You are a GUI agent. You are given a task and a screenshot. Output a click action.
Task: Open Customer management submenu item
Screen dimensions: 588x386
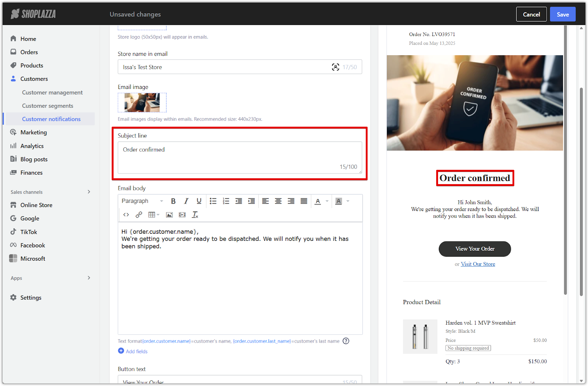point(52,93)
